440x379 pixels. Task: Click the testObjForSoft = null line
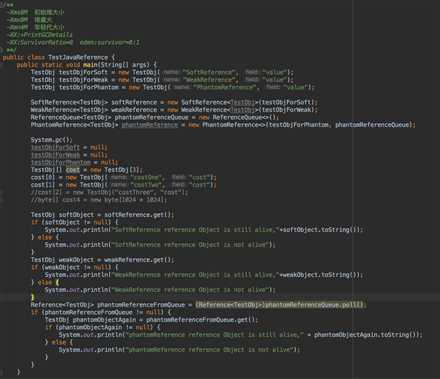pos(69,147)
